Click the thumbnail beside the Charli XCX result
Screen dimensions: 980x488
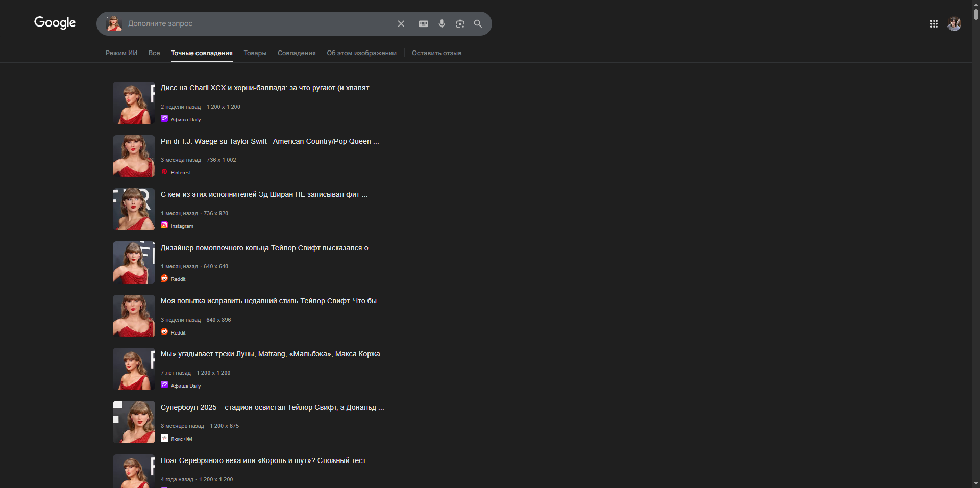point(134,102)
